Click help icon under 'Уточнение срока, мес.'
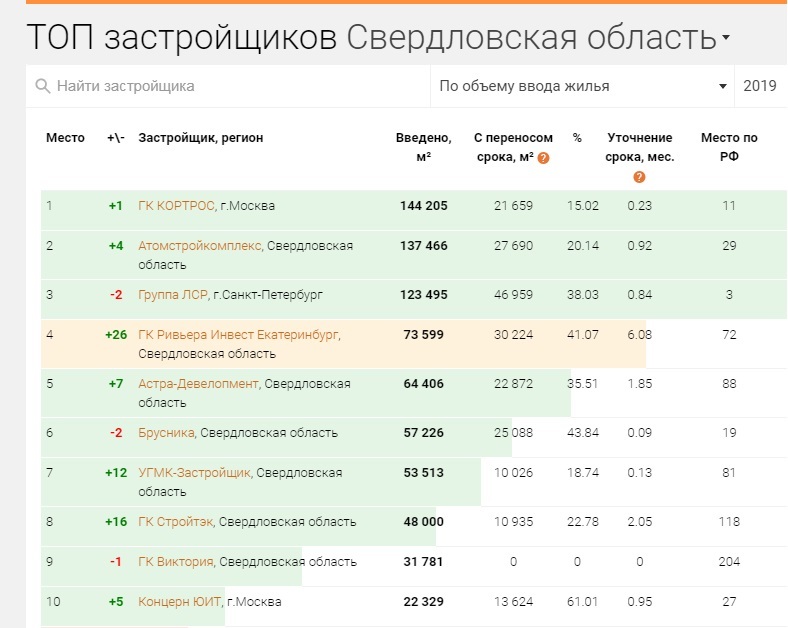The image size is (788, 628). [639, 177]
